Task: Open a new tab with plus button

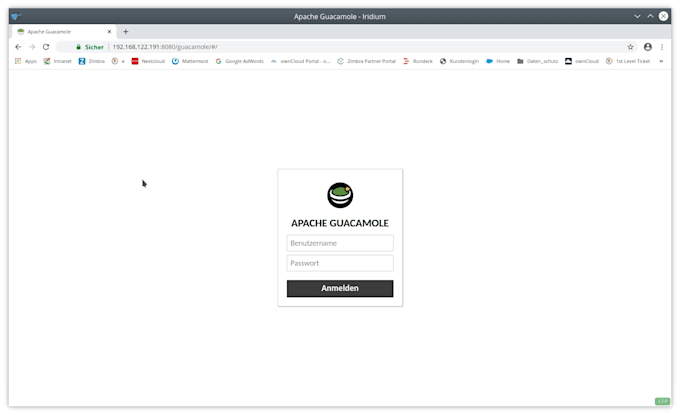Action: [126, 32]
